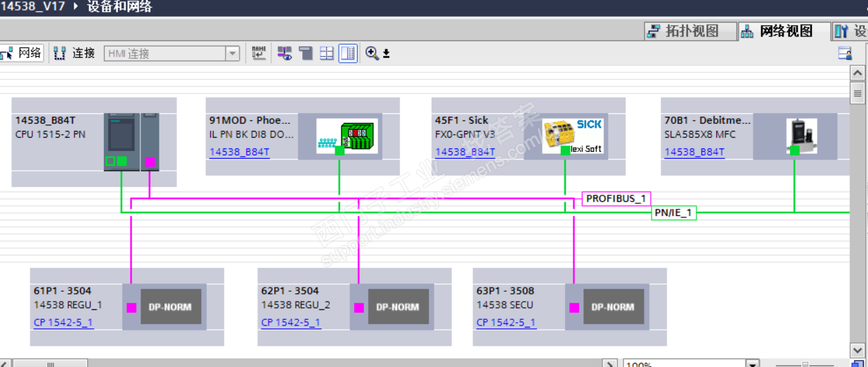Image resolution: width=868 pixels, height=367 pixels.
Task: Open the CP 1542-5_1 link under 61P1
Action: tap(63, 323)
